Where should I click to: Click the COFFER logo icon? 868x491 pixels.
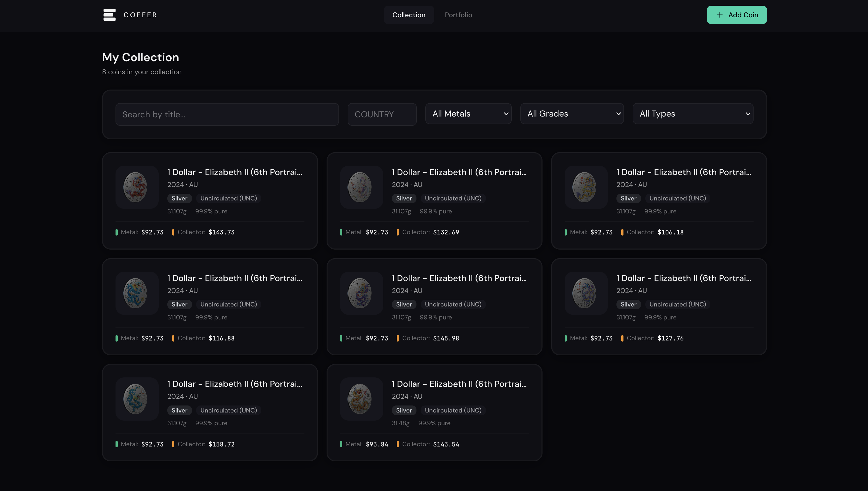click(109, 15)
